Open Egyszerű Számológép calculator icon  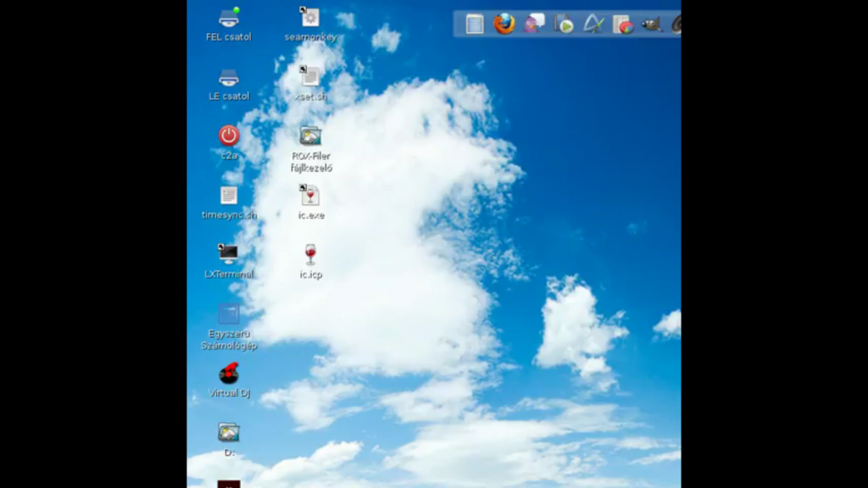tap(229, 314)
